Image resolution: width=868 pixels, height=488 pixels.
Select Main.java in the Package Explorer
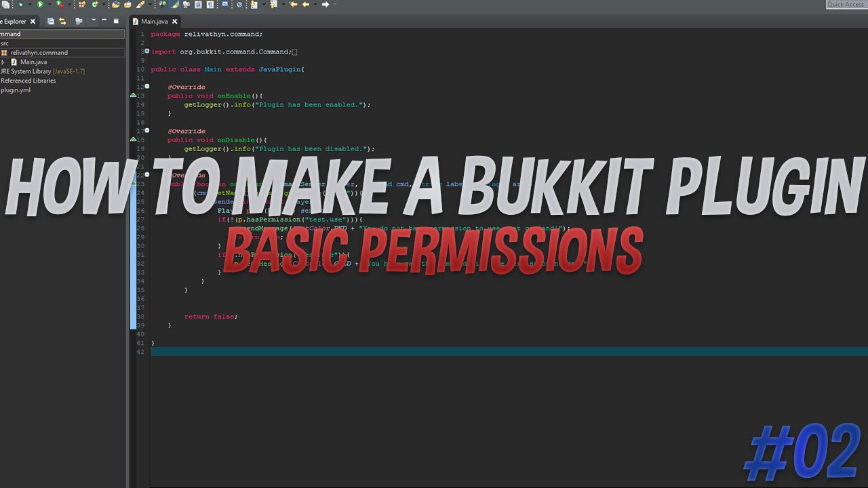click(33, 62)
